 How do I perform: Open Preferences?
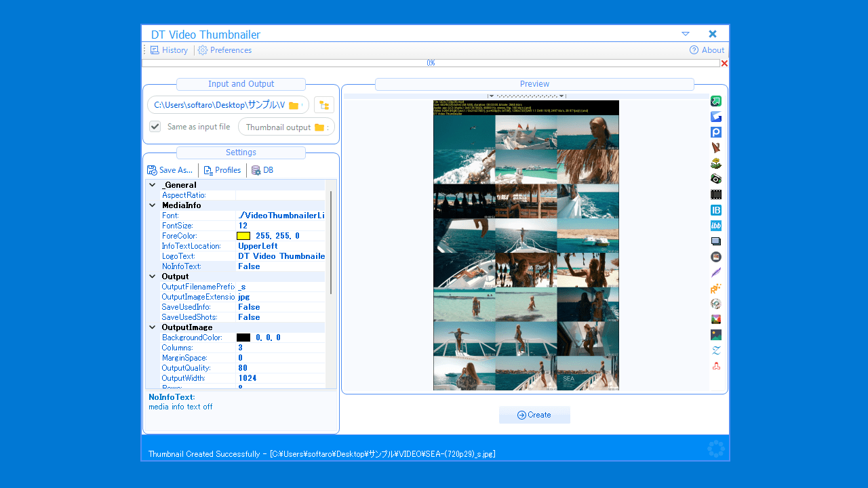224,50
